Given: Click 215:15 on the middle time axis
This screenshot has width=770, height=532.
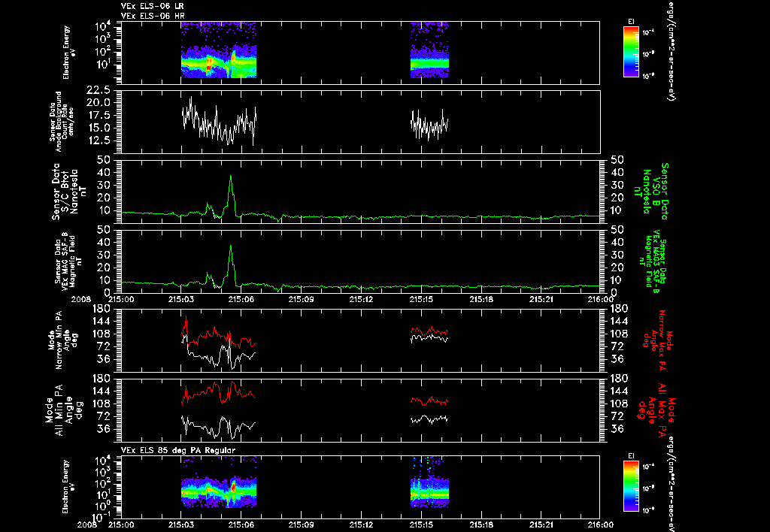Looking at the screenshot, I should [x=421, y=299].
